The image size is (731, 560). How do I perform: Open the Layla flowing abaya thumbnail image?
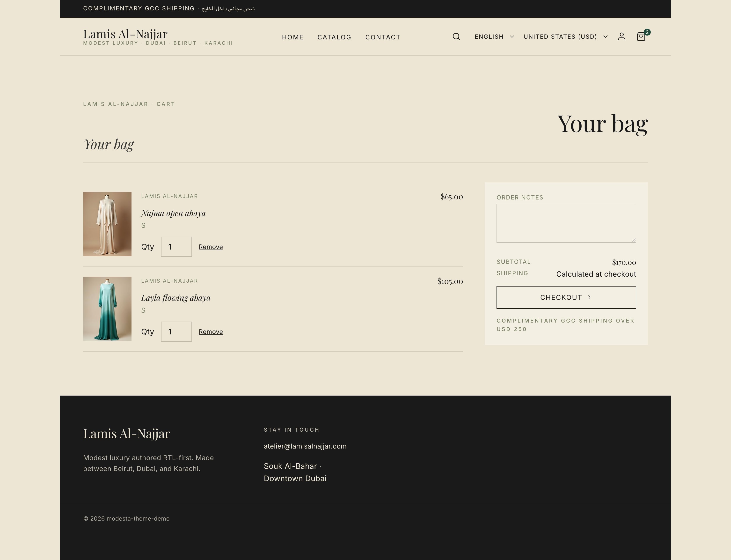[x=107, y=309]
